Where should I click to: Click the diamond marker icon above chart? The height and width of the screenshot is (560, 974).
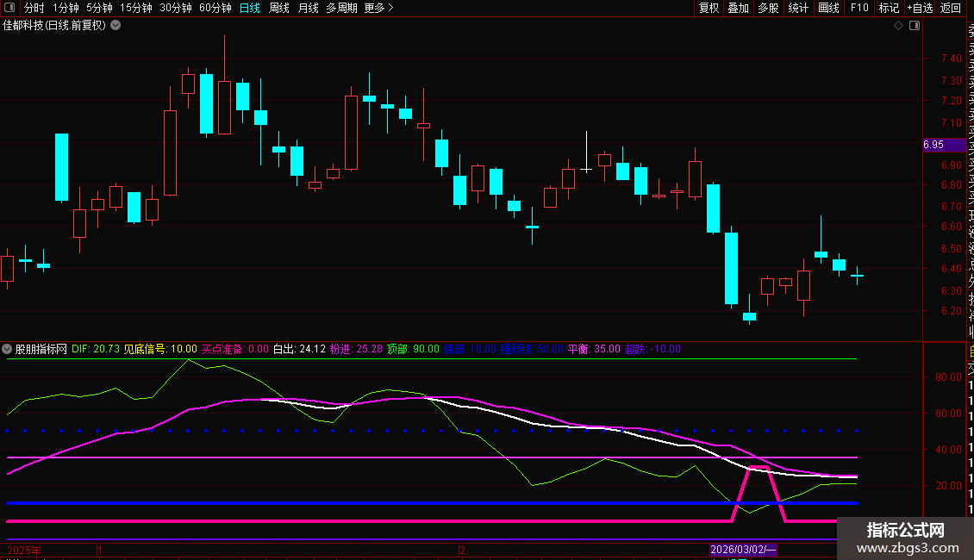pos(898,26)
